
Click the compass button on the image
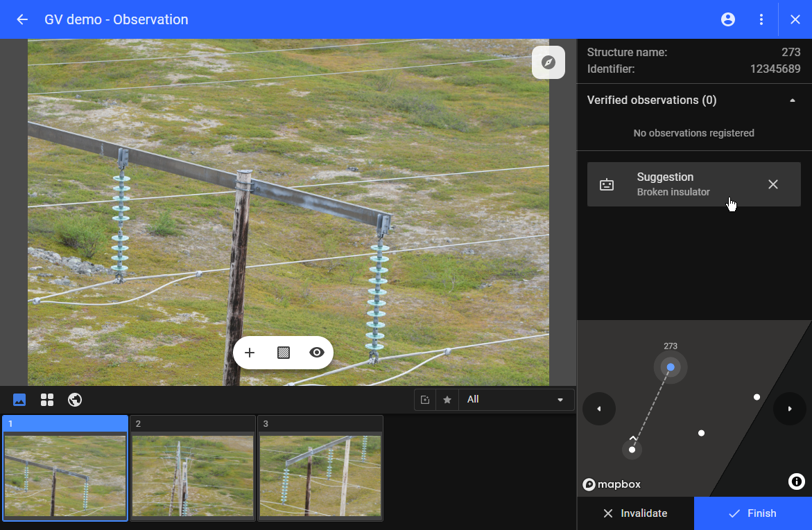click(x=548, y=62)
